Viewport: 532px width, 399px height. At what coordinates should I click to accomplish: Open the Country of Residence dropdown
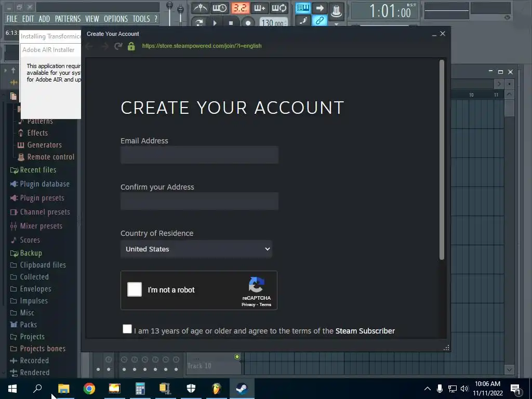click(x=196, y=249)
